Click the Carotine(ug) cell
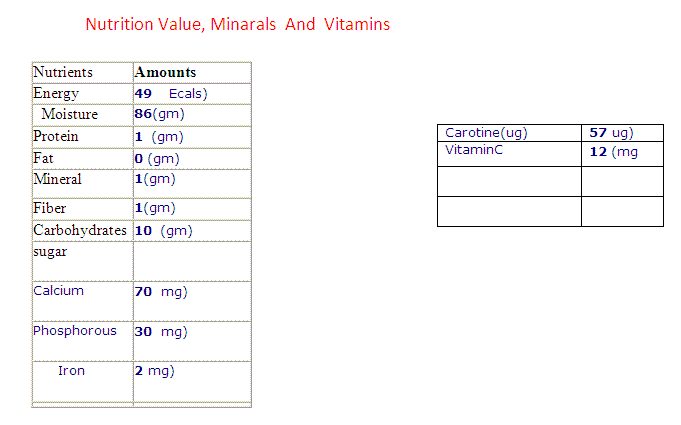The height and width of the screenshot is (425, 681). point(509,133)
